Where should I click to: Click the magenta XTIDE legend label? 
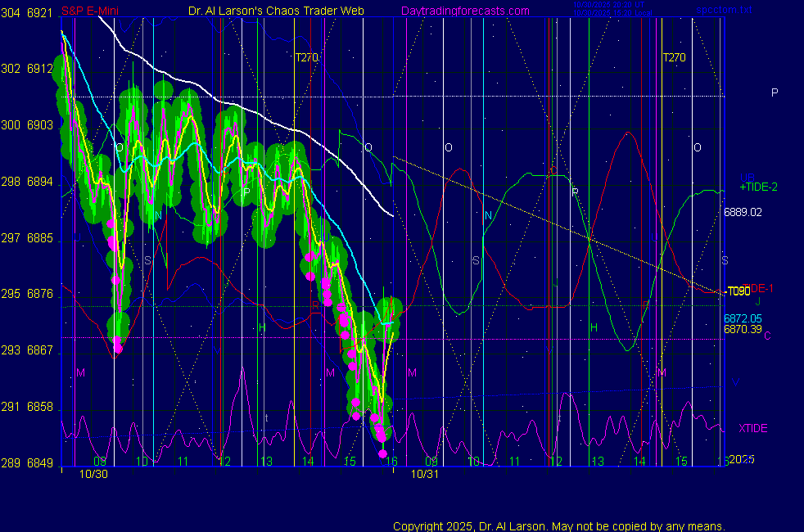coord(753,428)
